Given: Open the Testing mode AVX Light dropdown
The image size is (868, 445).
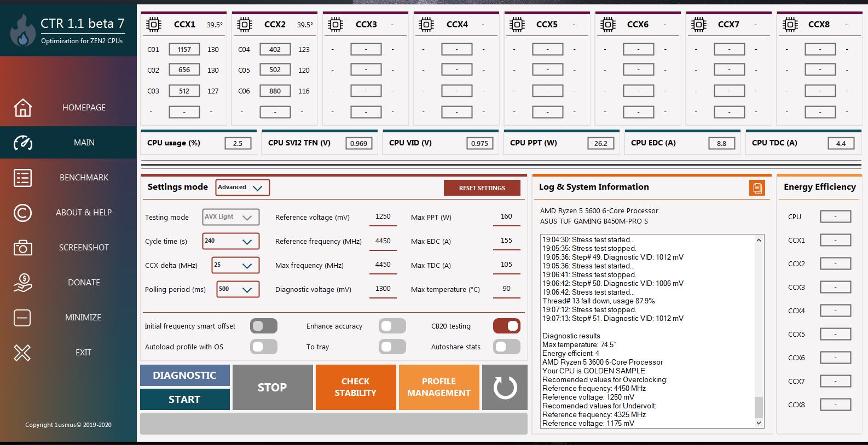Looking at the screenshot, I should point(231,217).
